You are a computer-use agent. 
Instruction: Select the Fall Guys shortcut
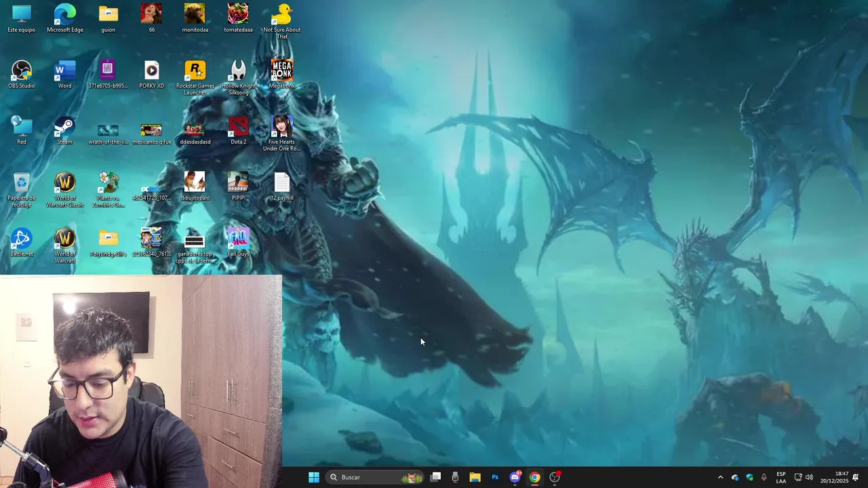coord(238,243)
